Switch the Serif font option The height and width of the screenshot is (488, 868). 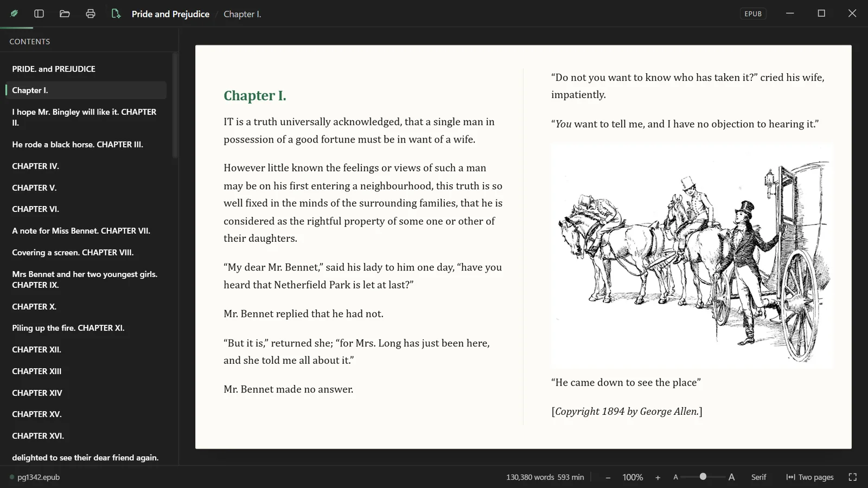coord(758,477)
